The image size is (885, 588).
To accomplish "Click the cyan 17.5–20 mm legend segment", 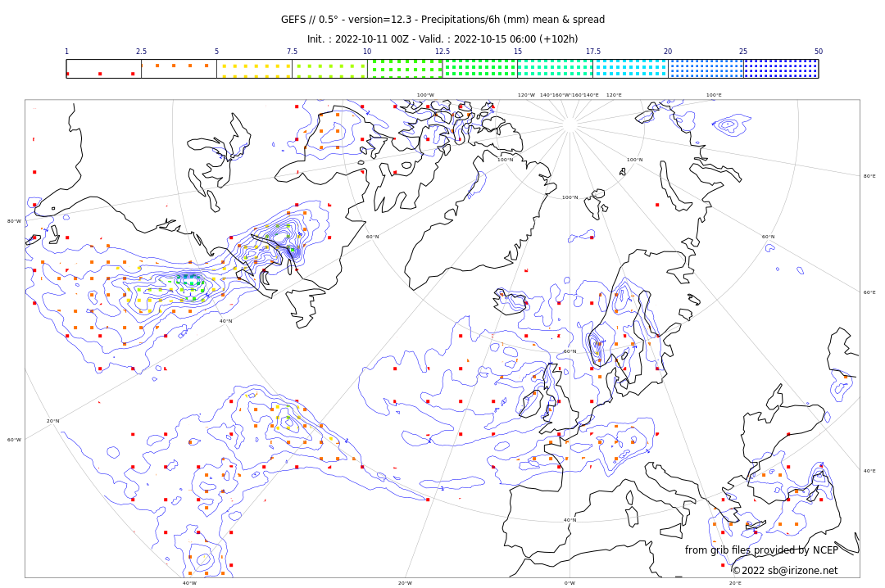I will pos(630,69).
